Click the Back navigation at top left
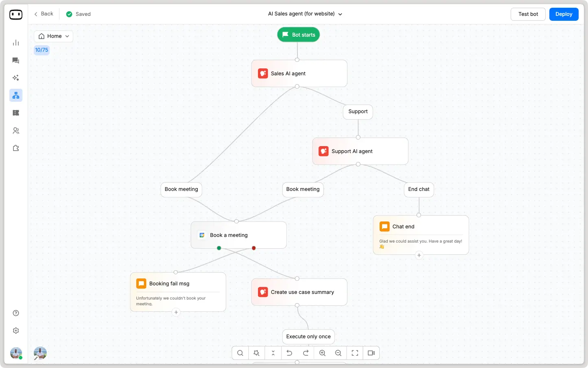Viewport: 588px width, 368px height. coord(43,13)
